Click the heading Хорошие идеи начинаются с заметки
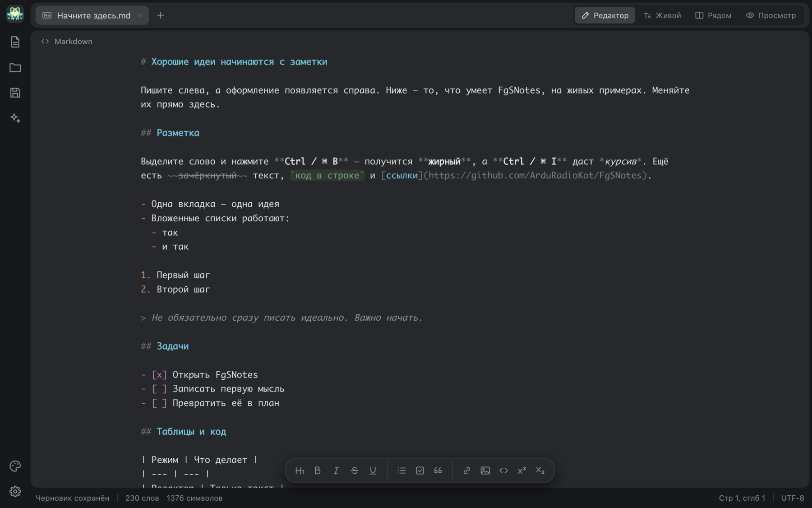Image resolution: width=812 pixels, height=508 pixels. (x=239, y=62)
